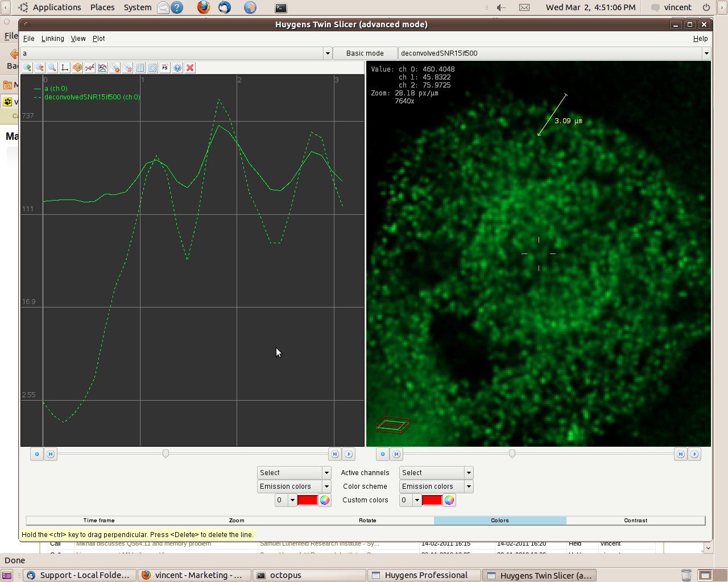Open the Linking menu
728x582 pixels.
click(x=52, y=39)
